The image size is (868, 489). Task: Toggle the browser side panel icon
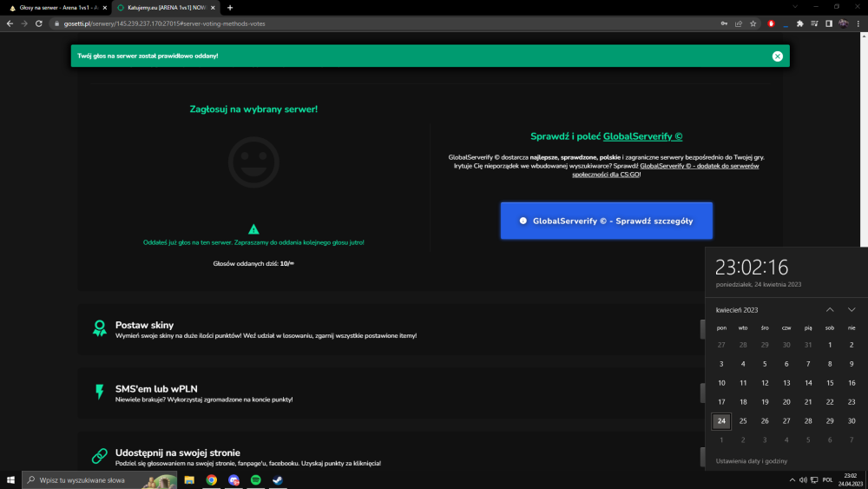(x=829, y=23)
